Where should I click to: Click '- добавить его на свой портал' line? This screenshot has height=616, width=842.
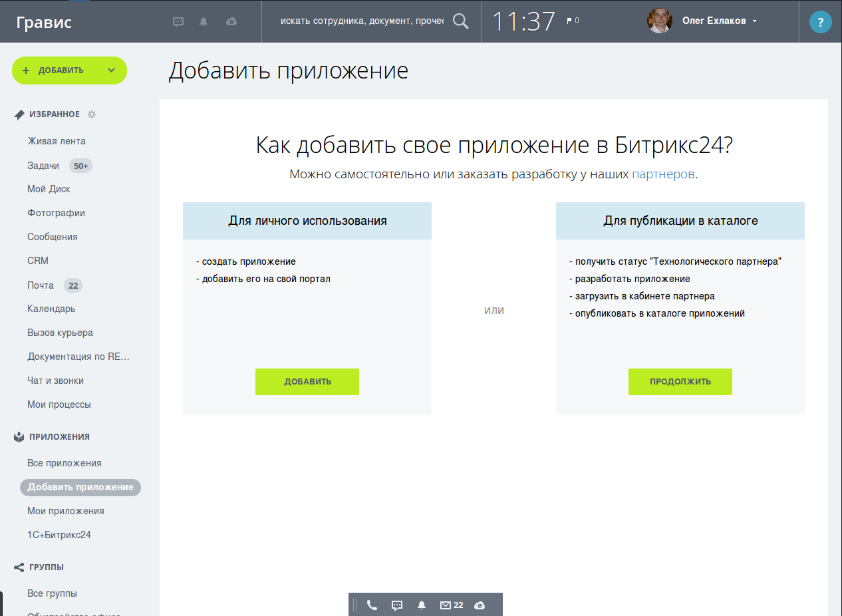263,279
